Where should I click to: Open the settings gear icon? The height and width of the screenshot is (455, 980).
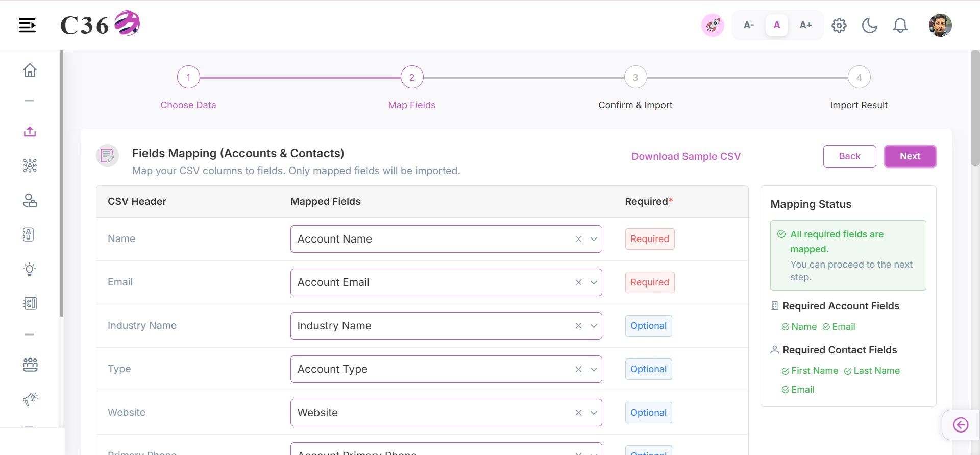pos(839,26)
